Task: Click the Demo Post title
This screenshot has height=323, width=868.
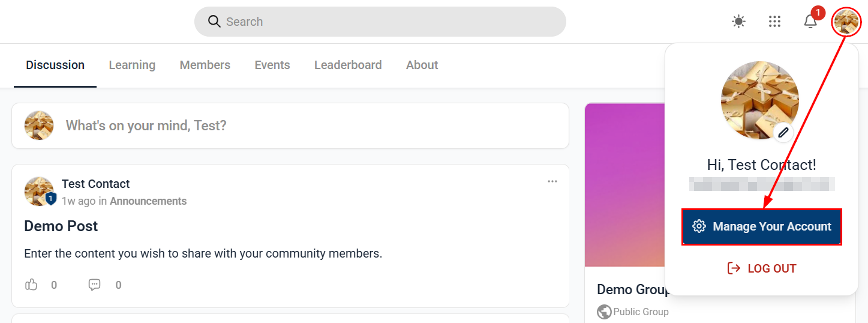Action: [61, 226]
